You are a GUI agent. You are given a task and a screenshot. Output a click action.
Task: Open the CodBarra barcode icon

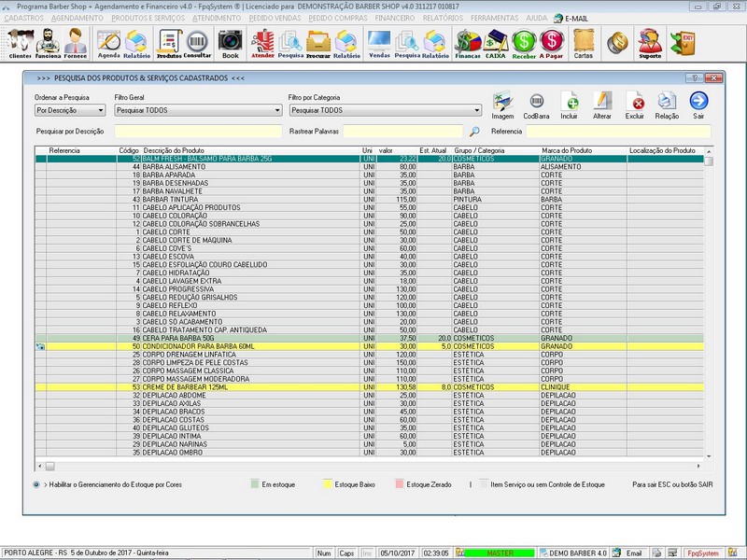pyautogui.click(x=536, y=105)
